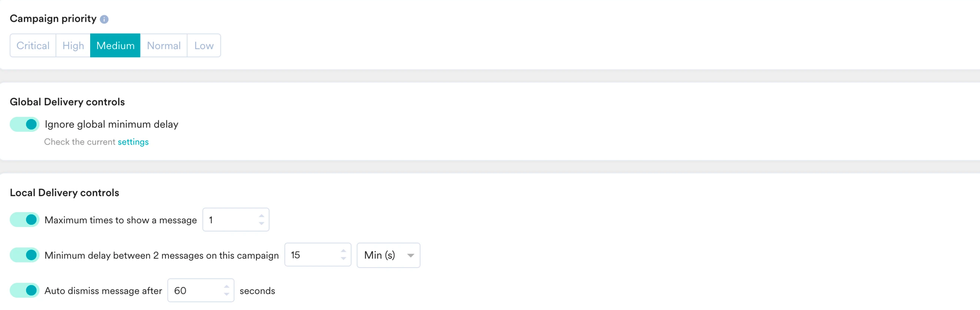The width and height of the screenshot is (980, 310).
Task: Open the current settings link
Action: click(133, 142)
